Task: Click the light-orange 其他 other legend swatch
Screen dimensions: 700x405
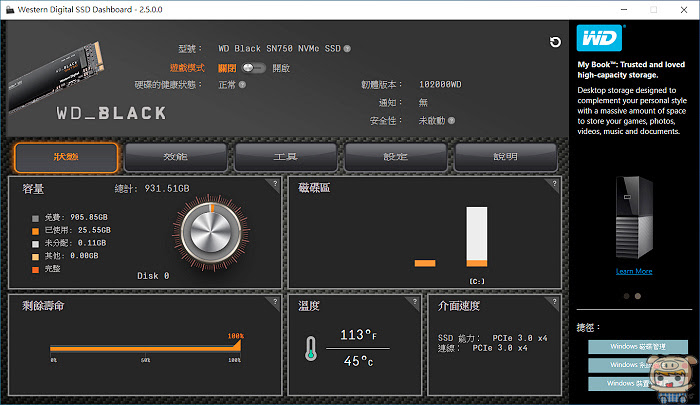Action: (x=35, y=257)
